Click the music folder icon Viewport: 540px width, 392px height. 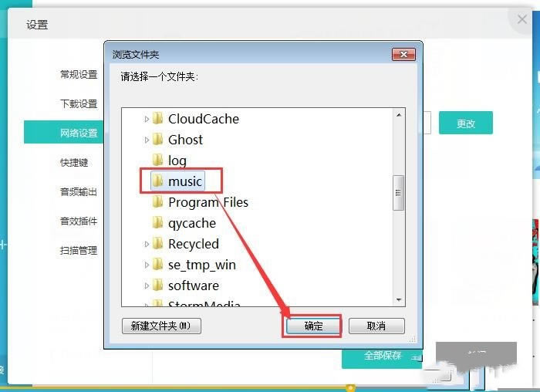[x=158, y=181]
